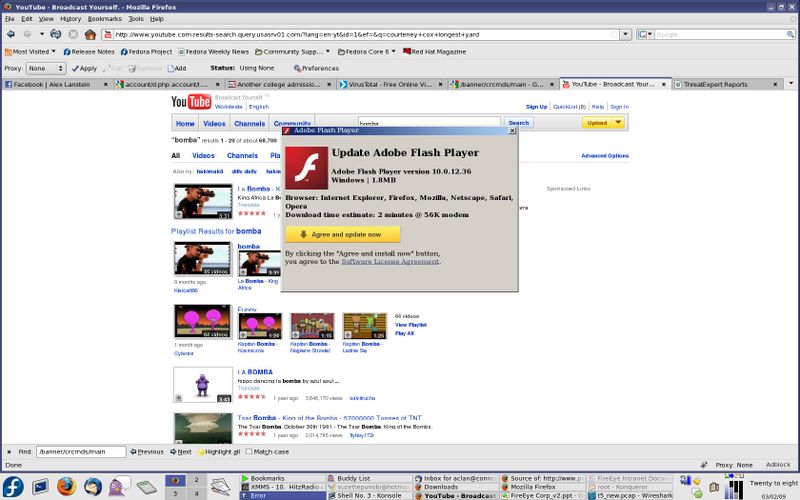Open the Upload button dropdown arrow
800x500 pixels.
coord(618,123)
